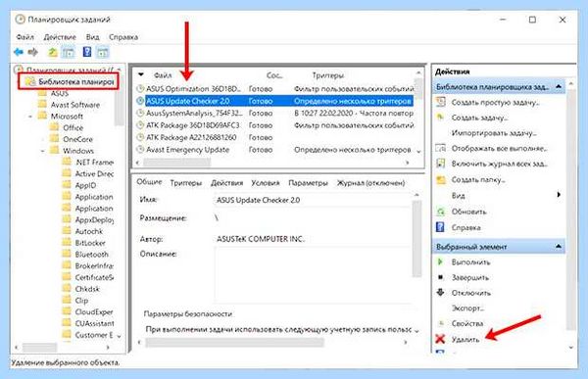
Task: Open the Вид submenu arrow
Action: coord(559,195)
